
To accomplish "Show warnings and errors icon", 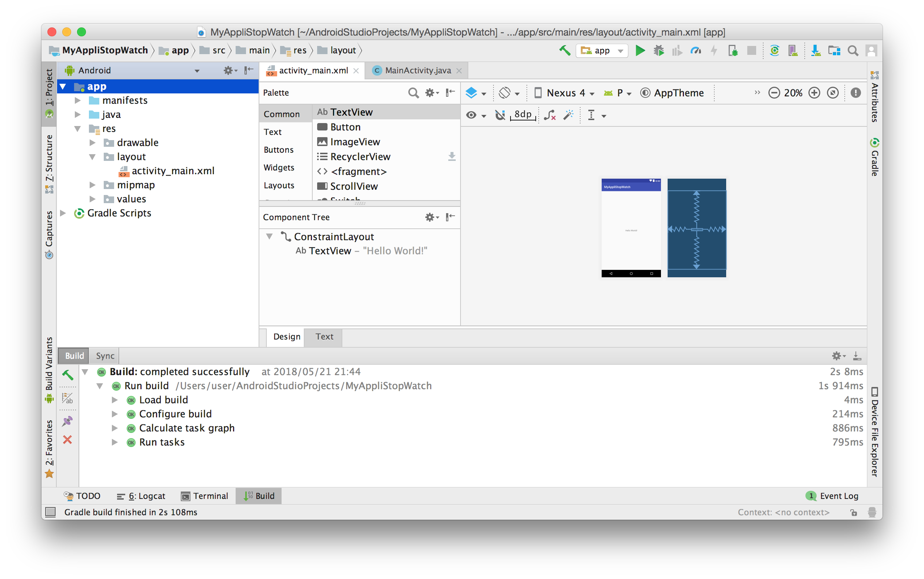I will [856, 93].
